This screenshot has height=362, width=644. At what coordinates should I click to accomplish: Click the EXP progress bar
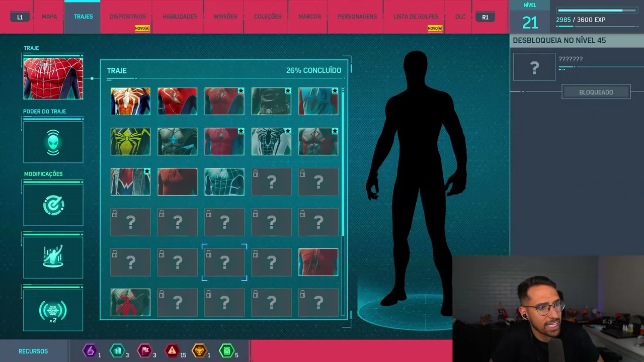pos(598,10)
